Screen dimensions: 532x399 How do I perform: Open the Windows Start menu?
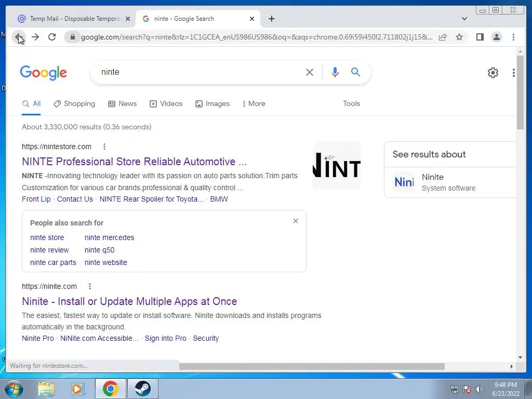click(x=14, y=389)
